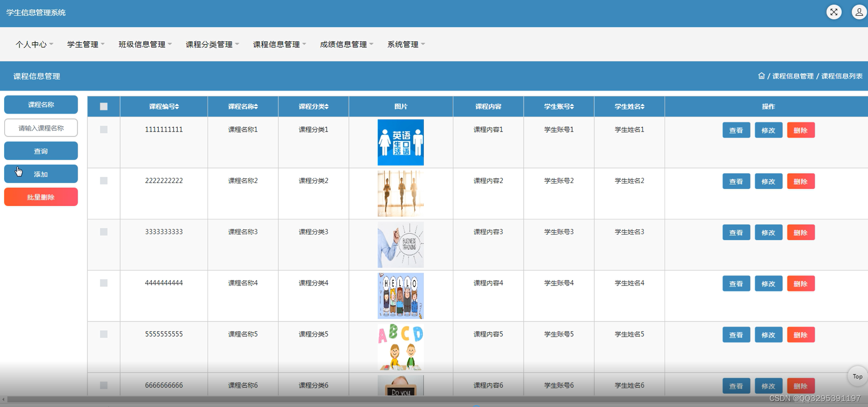
Task: Click 修改 for 课程名称2 row
Action: (768, 181)
